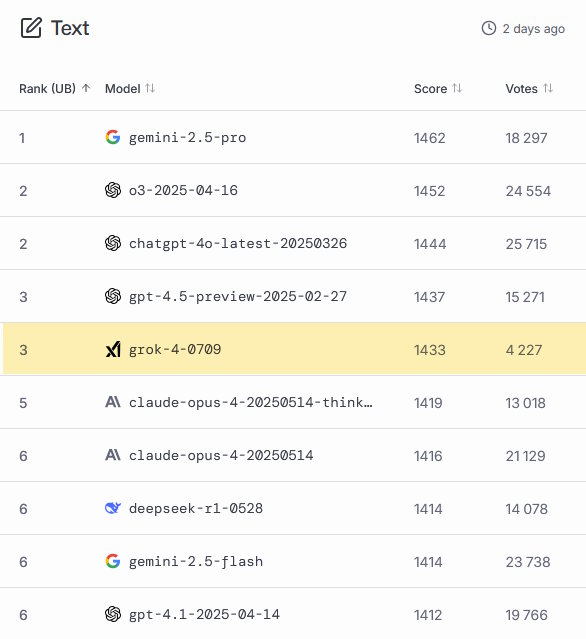Image resolution: width=586 pixels, height=639 pixels.
Task: Click the Anthropic logo next to claude-opus-4-20250514
Action: pyautogui.click(x=113, y=455)
